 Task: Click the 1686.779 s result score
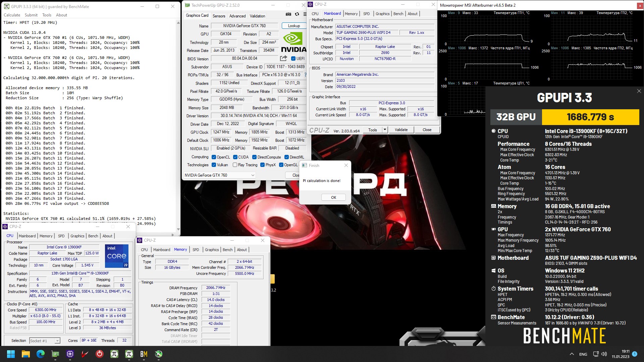590,117
